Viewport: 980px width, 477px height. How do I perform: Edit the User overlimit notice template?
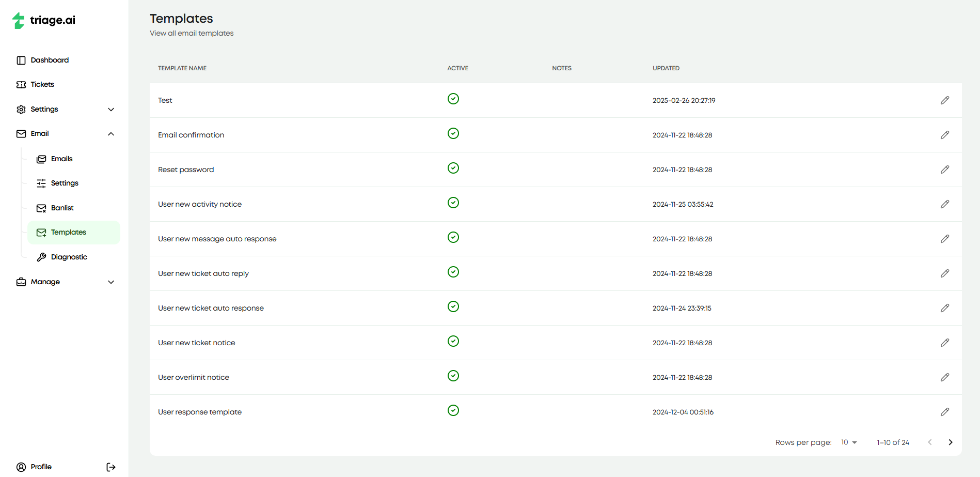945,377
